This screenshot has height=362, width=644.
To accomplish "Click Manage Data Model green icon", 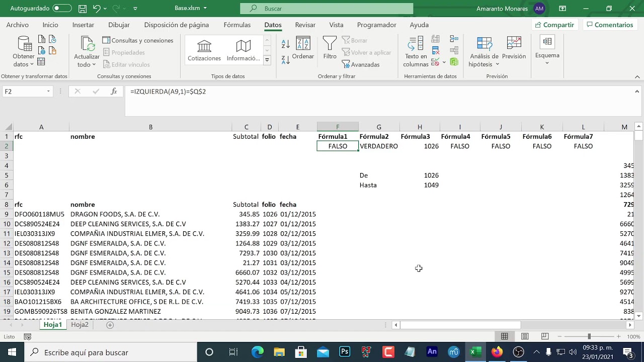I will (454, 62).
